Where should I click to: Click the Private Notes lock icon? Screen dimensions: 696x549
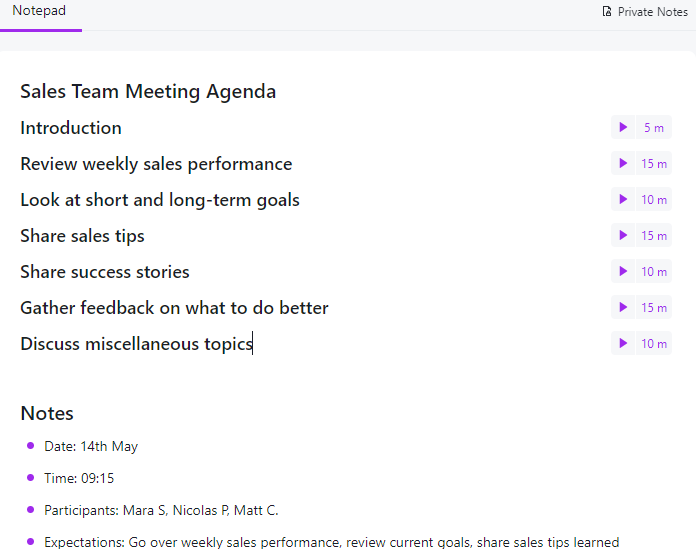coord(607,12)
